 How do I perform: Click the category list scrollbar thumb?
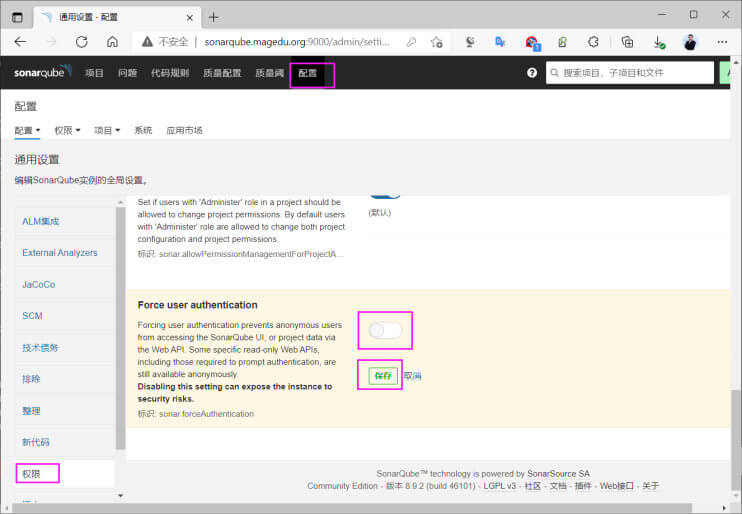(120, 328)
